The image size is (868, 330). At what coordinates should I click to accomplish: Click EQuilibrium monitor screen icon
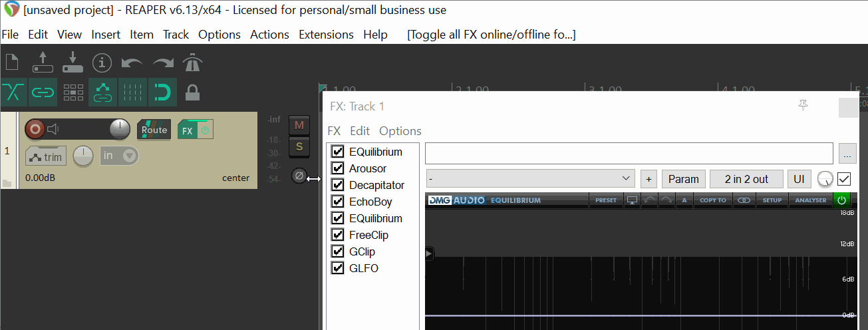[632, 200]
